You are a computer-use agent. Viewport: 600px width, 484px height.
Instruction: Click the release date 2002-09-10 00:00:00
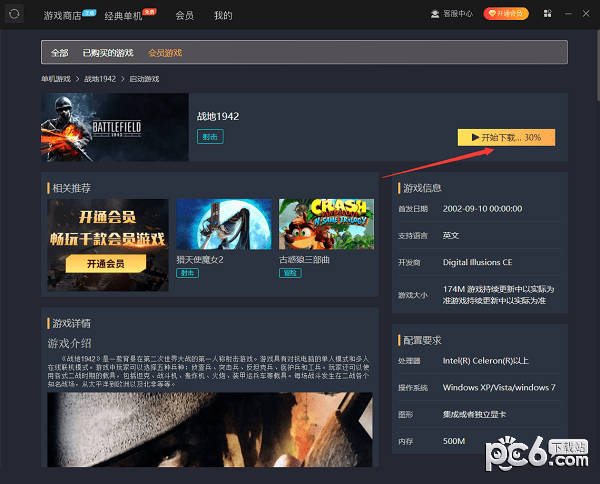coord(482,209)
